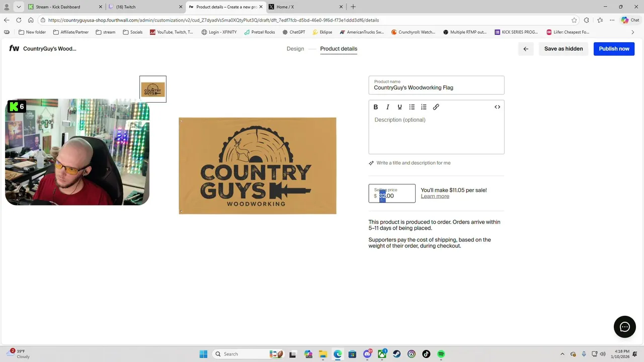Click the Product name input field
The image size is (644, 362).
(436, 85)
